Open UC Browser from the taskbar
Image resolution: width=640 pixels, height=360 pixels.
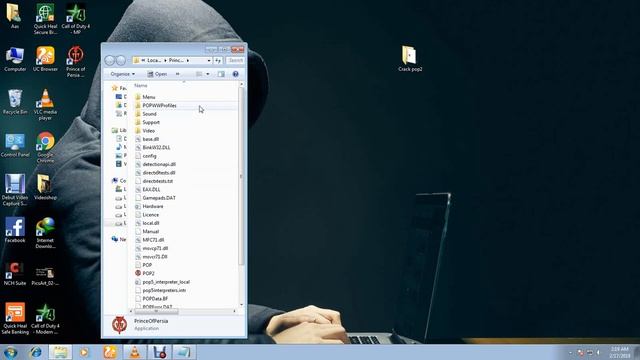[x=110, y=352]
